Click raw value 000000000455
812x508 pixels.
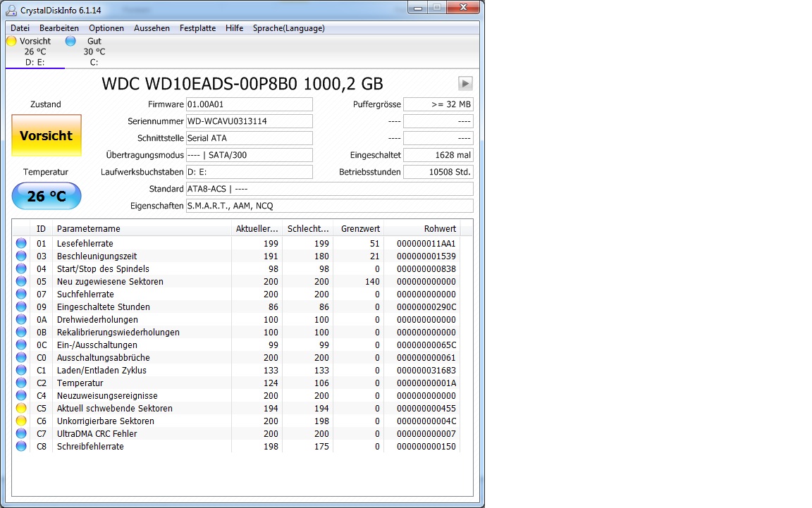click(x=426, y=408)
